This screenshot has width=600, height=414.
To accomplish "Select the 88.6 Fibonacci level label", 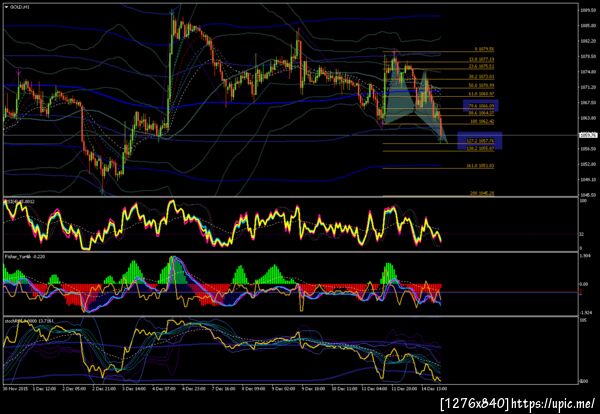I will (481, 113).
